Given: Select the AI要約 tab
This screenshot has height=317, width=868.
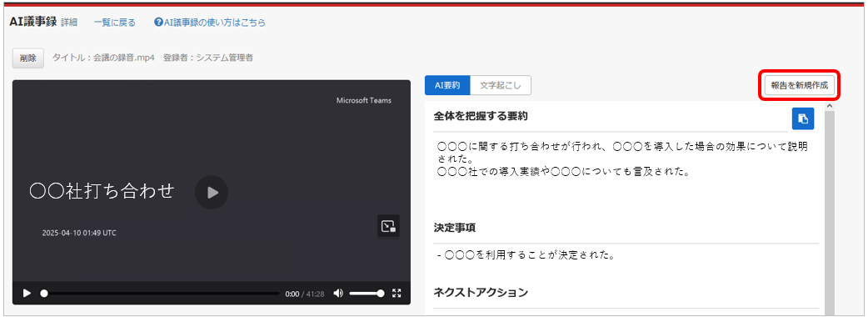Looking at the screenshot, I should [447, 85].
